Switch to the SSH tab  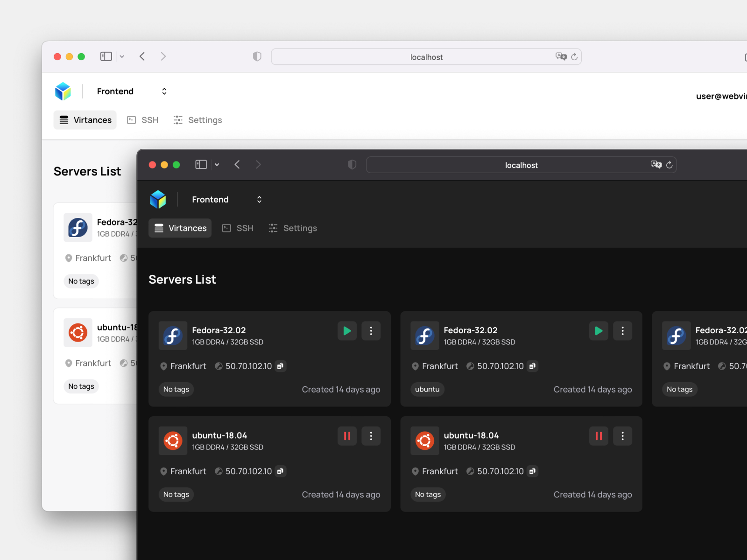pos(238,228)
